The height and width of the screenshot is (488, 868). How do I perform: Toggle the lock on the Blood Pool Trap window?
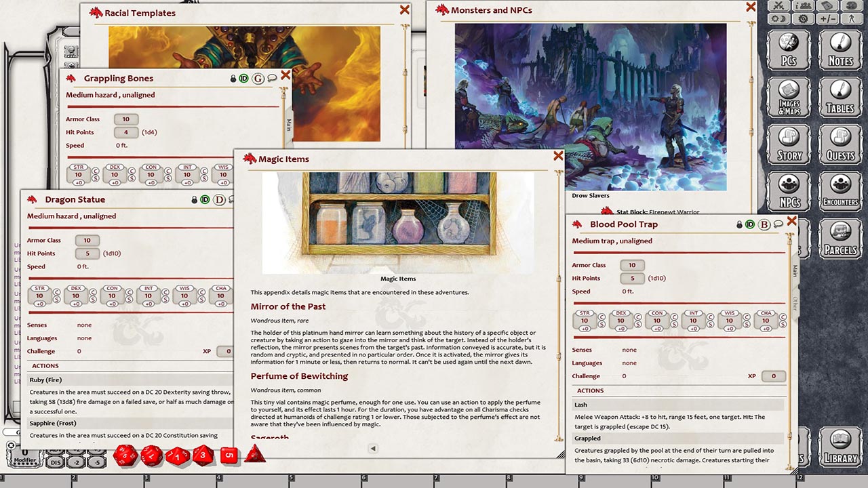pos(738,224)
